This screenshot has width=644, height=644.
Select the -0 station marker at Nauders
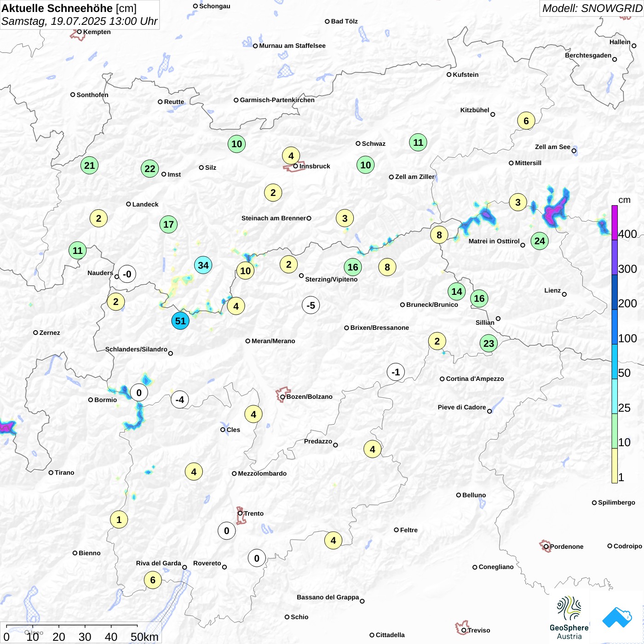pos(127,274)
